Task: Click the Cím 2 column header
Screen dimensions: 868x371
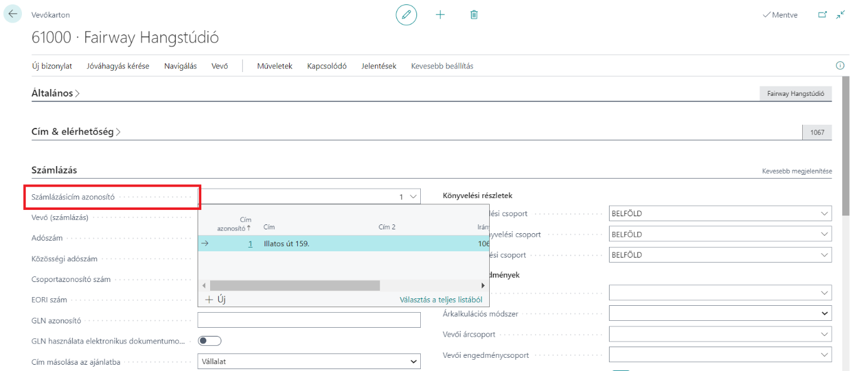Action: point(387,227)
